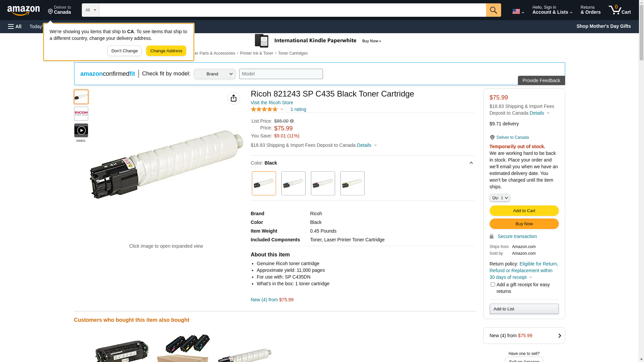The image size is (644, 362).
Task: Select the magenta toner color option
Action: pyautogui.click(x=323, y=183)
